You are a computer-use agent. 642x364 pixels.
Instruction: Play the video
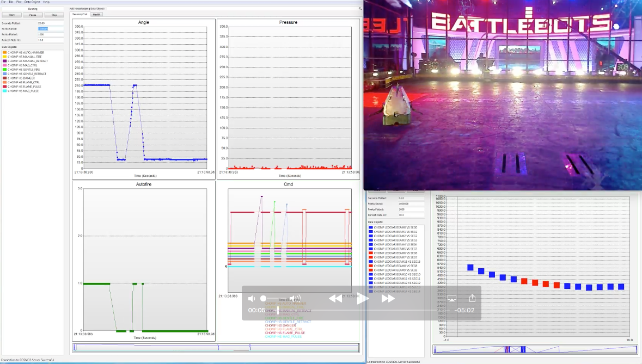point(362,299)
